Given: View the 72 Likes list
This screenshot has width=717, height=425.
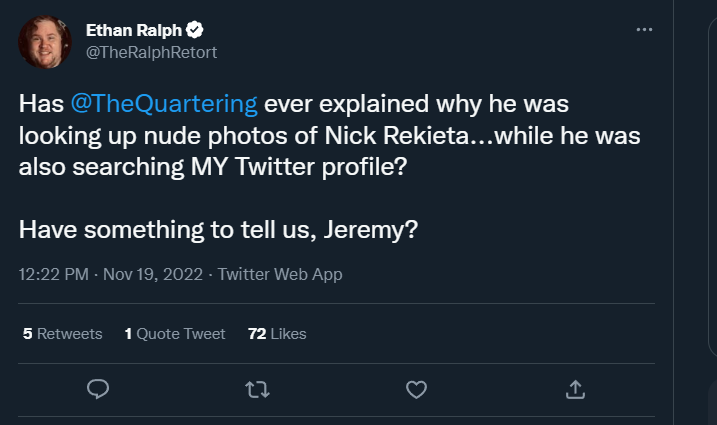Looking at the screenshot, I should coord(277,333).
